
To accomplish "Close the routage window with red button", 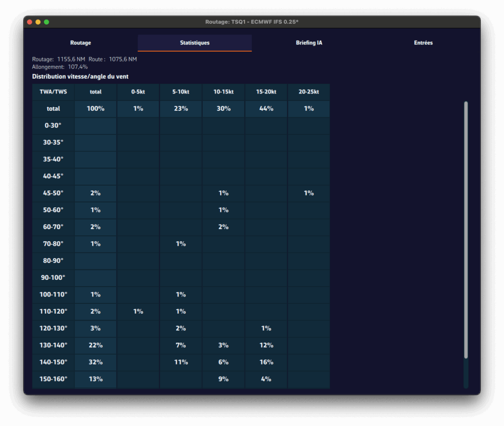I will point(30,22).
